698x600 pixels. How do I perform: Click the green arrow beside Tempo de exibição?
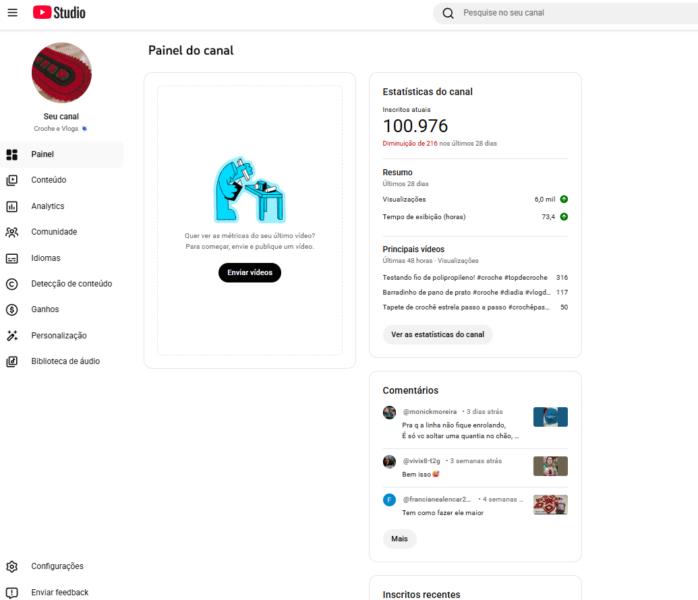coord(564,217)
